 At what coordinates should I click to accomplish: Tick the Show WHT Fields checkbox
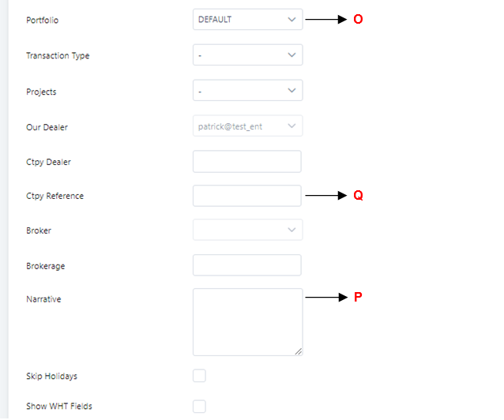199,407
